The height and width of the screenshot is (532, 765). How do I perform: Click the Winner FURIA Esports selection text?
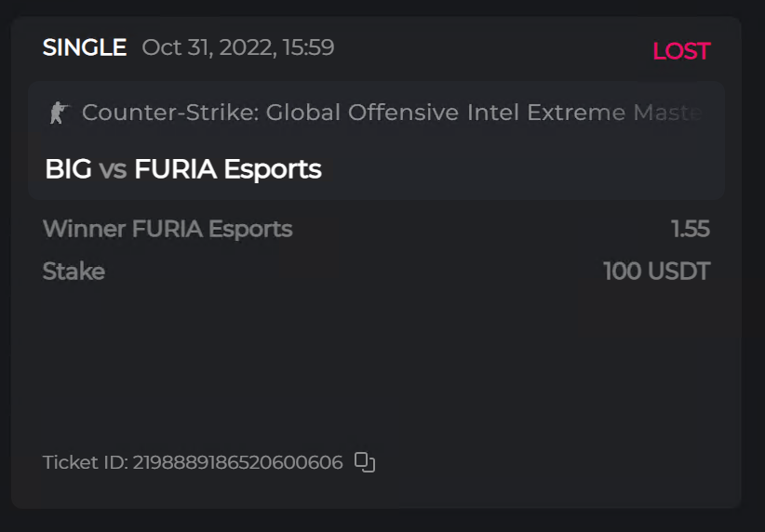pyautogui.click(x=168, y=229)
